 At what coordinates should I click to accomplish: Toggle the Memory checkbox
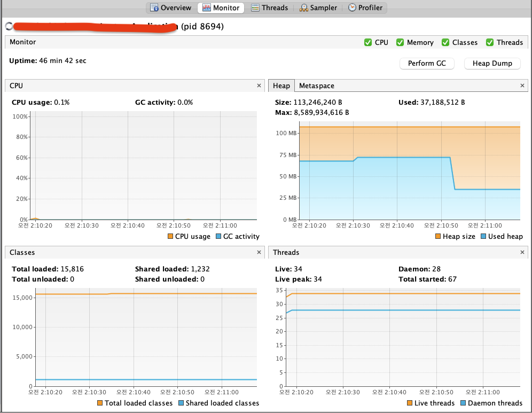click(400, 42)
